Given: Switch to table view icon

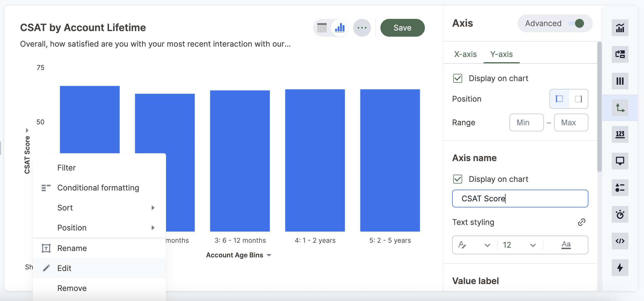Looking at the screenshot, I should pyautogui.click(x=322, y=28).
